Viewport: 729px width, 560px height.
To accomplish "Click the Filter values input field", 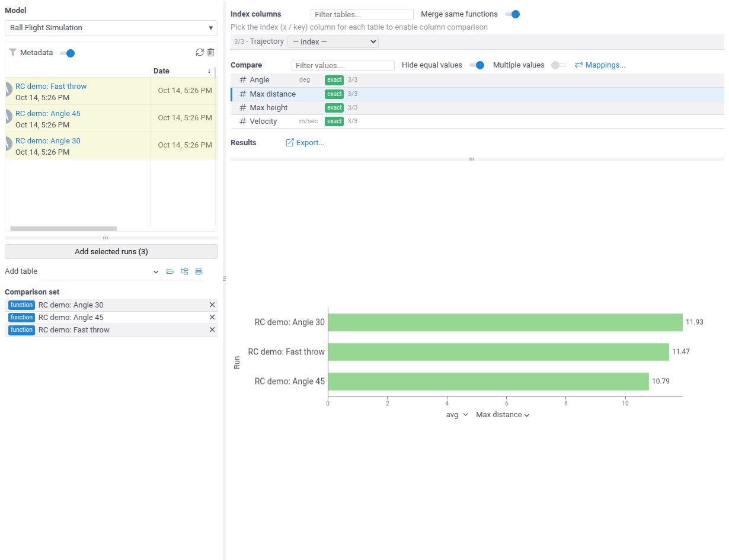I will coord(343,65).
